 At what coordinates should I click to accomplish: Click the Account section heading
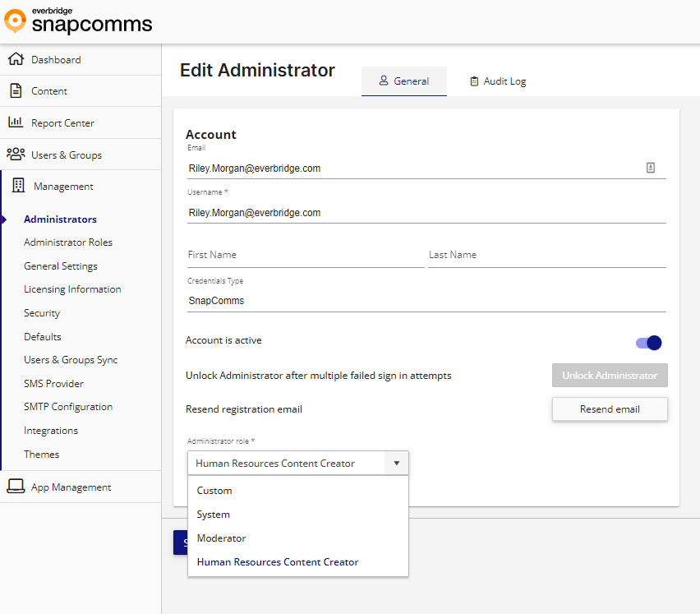(210, 135)
